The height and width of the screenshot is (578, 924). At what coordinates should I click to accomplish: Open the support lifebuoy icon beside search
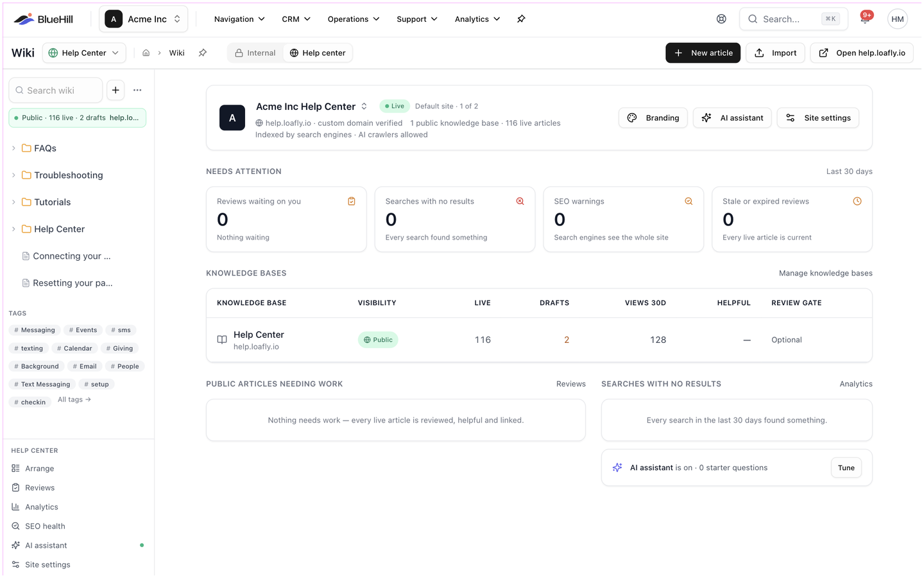tap(721, 19)
